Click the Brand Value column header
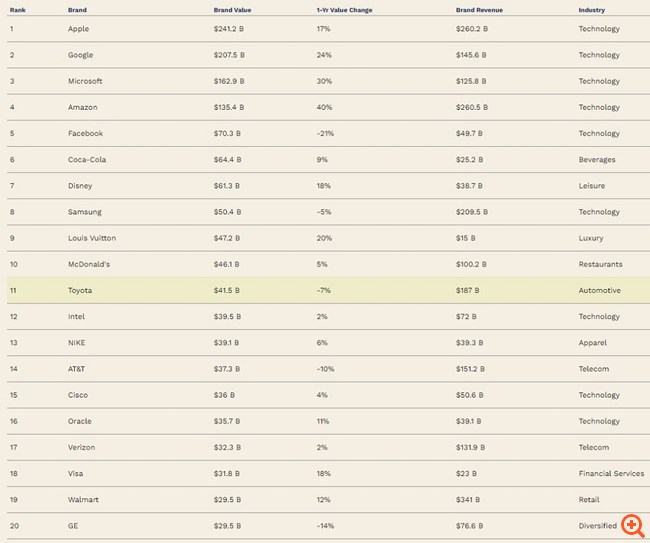The image size is (650, 543). pyautogui.click(x=232, y=10)
